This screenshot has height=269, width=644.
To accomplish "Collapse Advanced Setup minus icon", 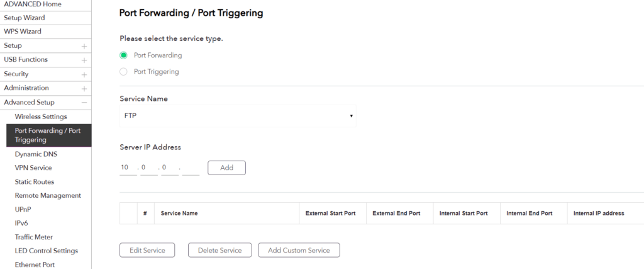I will 84,103.
